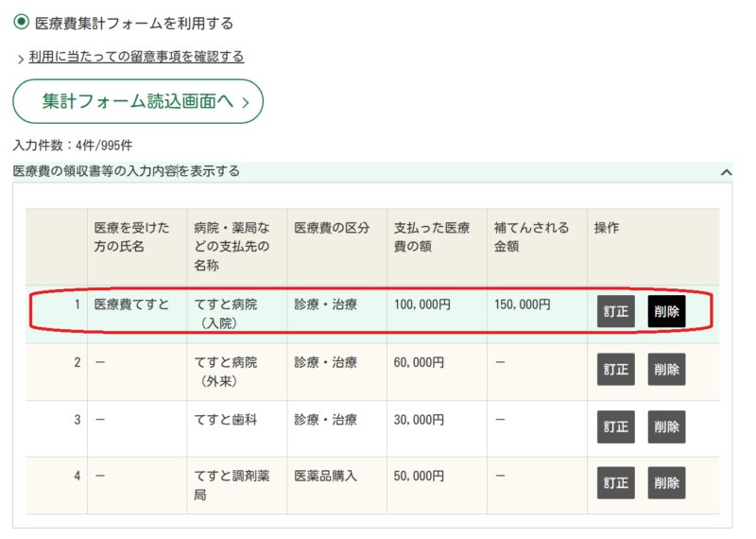
Task: Click 削除 for row 1 てすと病院(入院)
Action: 666,312
